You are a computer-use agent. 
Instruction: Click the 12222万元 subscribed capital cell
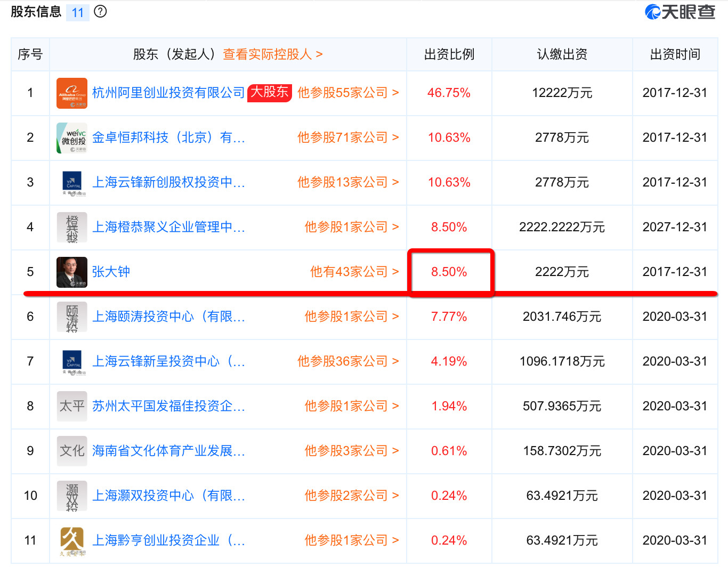[x=562, y=93]
